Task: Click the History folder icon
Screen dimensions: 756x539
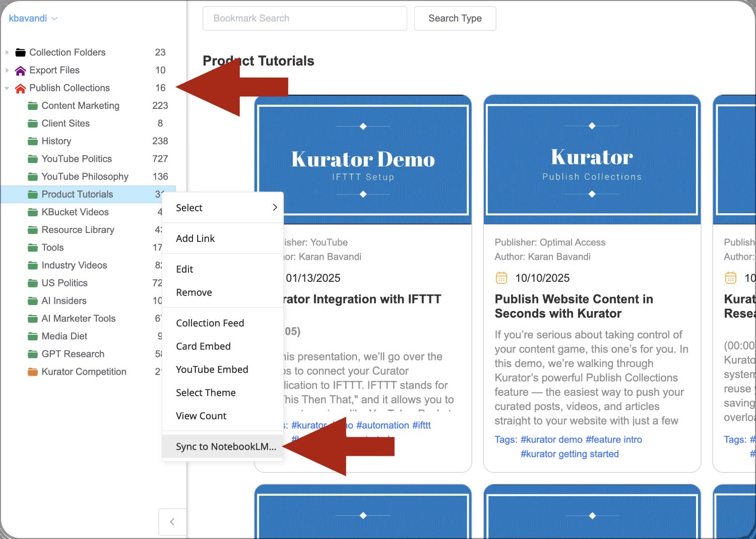Action: click(33, 141)
